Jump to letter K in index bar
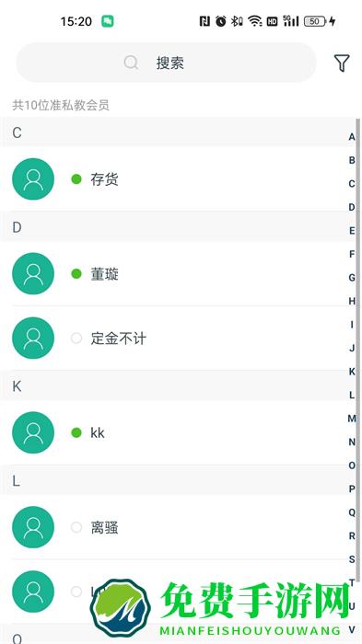 (352, 372)
